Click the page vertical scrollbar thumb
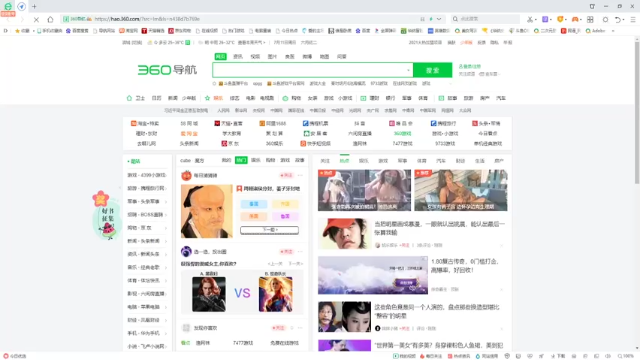 637,112
